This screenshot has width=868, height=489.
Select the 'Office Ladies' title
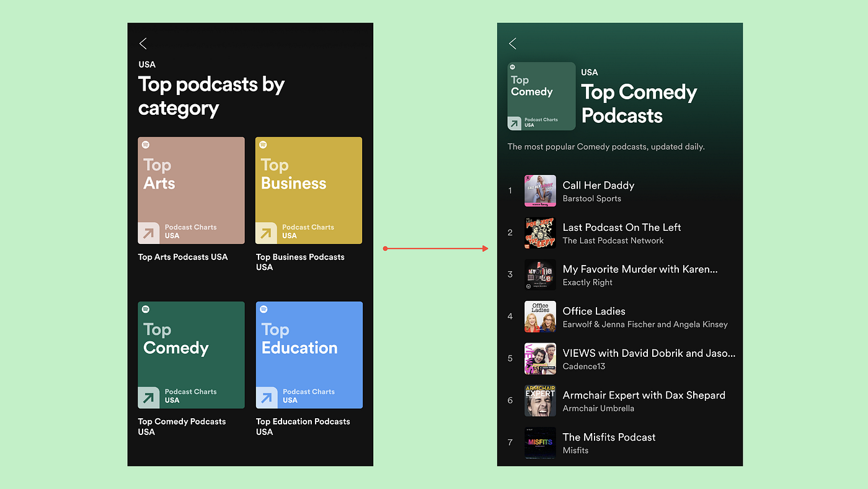pyautogui.click(x=594, y=311)
